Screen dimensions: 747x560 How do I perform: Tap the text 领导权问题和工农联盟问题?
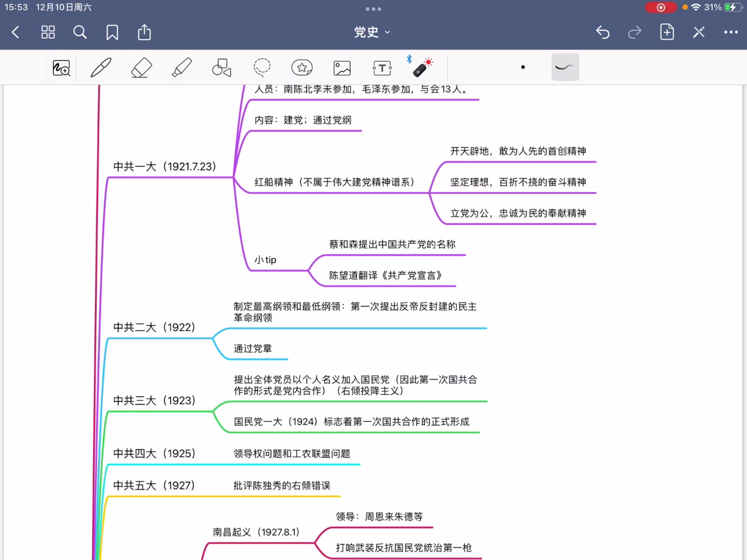pos(292,454)
